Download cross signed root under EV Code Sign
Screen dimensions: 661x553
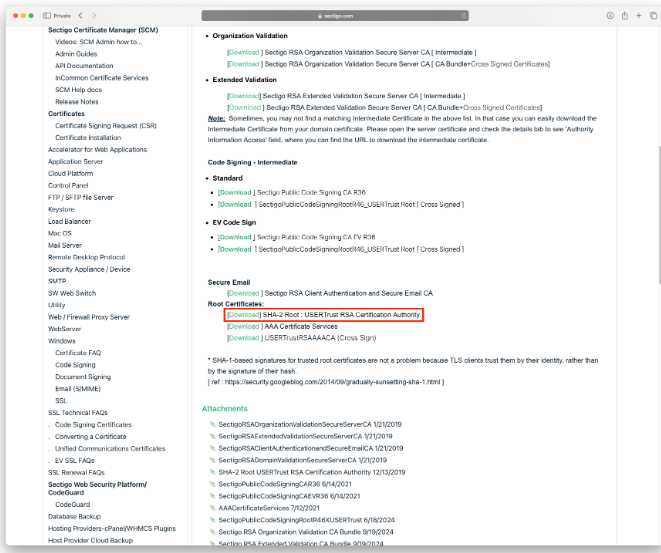(x=235, y=250)
